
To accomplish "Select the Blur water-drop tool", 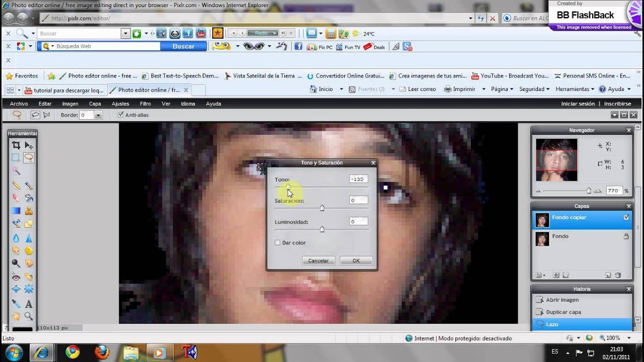I will click(x=16, y=238).
